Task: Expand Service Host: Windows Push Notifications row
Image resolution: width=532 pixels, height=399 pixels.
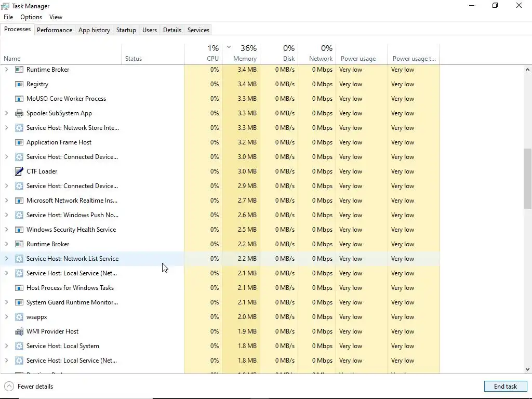Action: (x=6, y=215)
